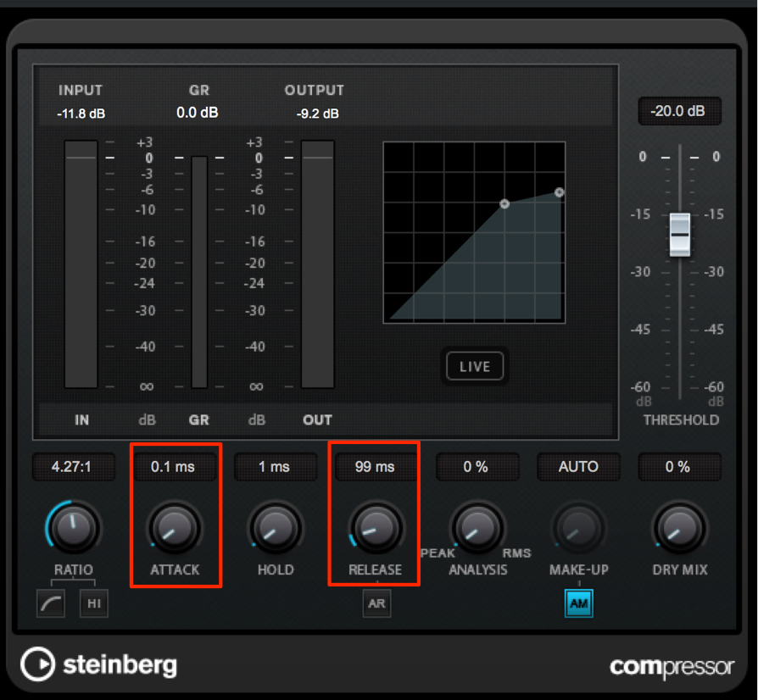Click the 4.27:1 ratio value field
The image size is (758, 700).
coord(74,467)
